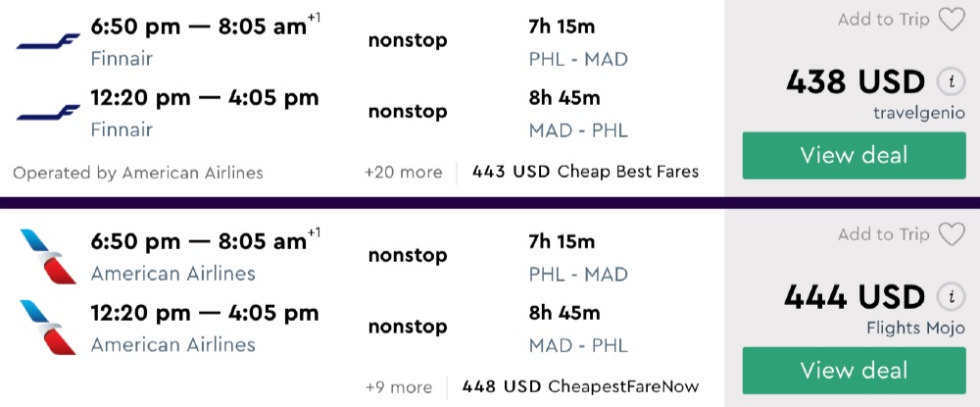Open the 443 USD Cheap Best Fares offer
The width and height of the screenshot is (980, 407).
tap(585, 173)
